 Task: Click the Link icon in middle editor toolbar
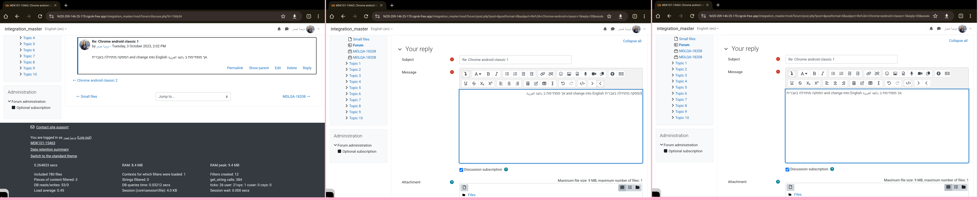click(x=543, y=74)
